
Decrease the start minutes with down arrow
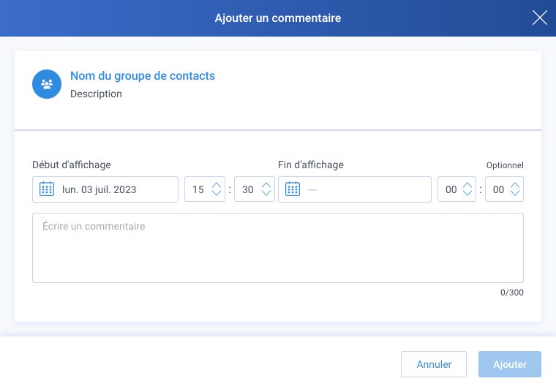click(266, 193)
